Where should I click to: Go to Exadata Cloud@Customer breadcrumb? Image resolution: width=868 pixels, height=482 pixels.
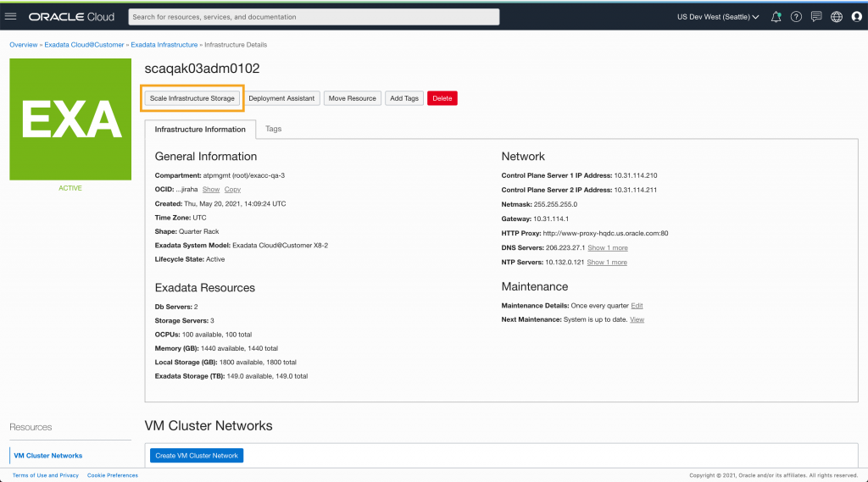(x=84, y=45)
